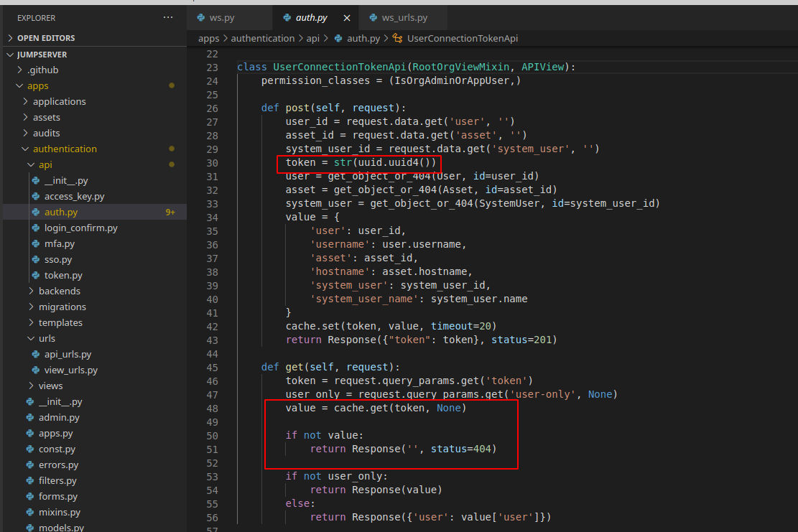Collapse the JUMPSERVER root folder
This screenshot has width=798, height=532.
click(x=42, y=55)
